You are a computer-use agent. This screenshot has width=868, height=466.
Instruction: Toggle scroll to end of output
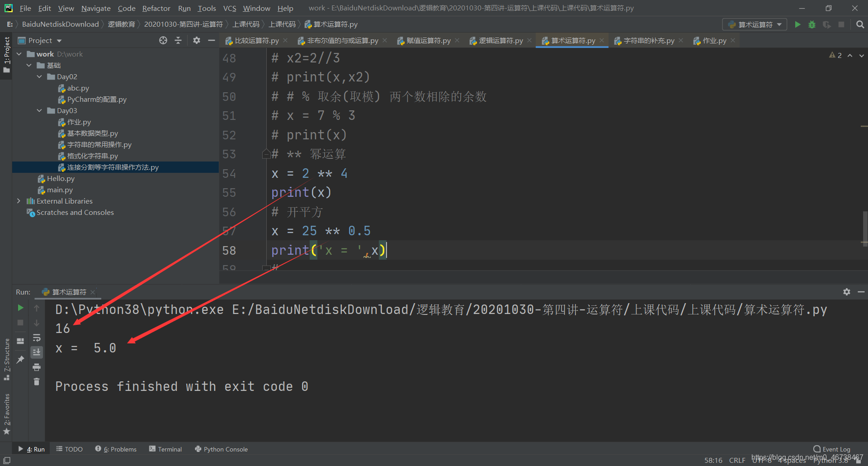37,352
